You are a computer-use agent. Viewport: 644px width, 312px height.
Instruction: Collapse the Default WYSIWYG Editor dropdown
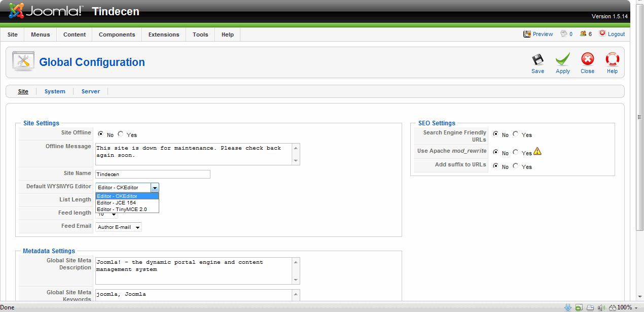(155, 188)
